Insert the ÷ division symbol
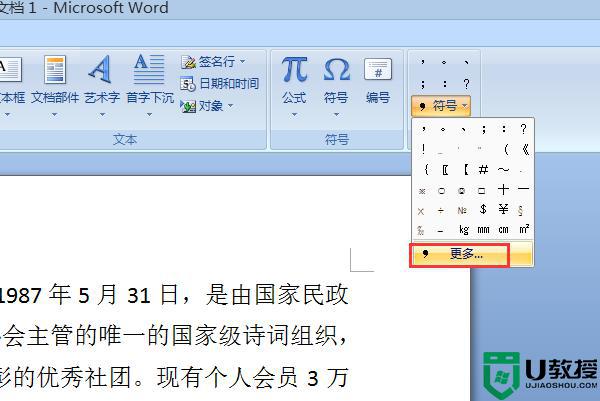This screenshot has width=600, height=401. pyautogui.click(x=441, y=211)
